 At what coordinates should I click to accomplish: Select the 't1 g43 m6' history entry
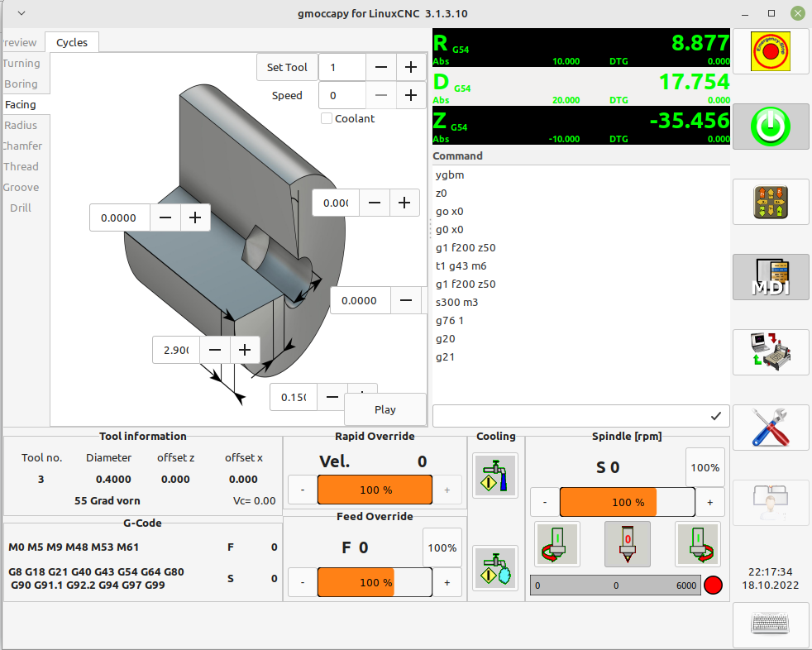point(581,266)
